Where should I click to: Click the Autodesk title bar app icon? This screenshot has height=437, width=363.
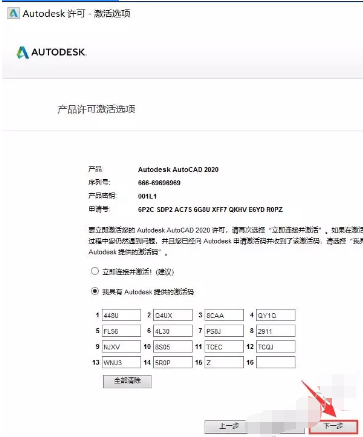click(x=13, y=13)
